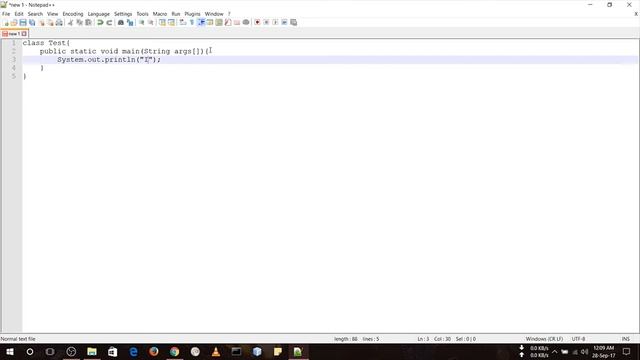Click 'UTF-8' encoding in status bar
640x360 pixels.
pyautogui.click(x=578, y=339)
